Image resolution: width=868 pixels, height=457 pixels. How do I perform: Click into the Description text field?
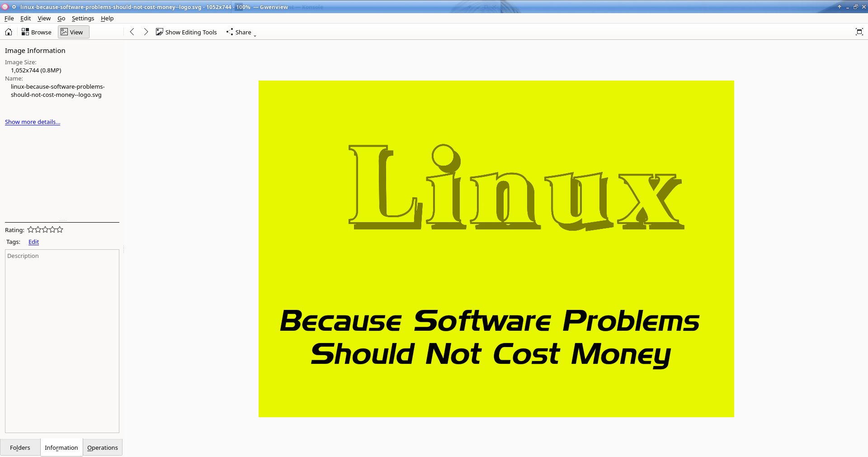click(62, 341)
